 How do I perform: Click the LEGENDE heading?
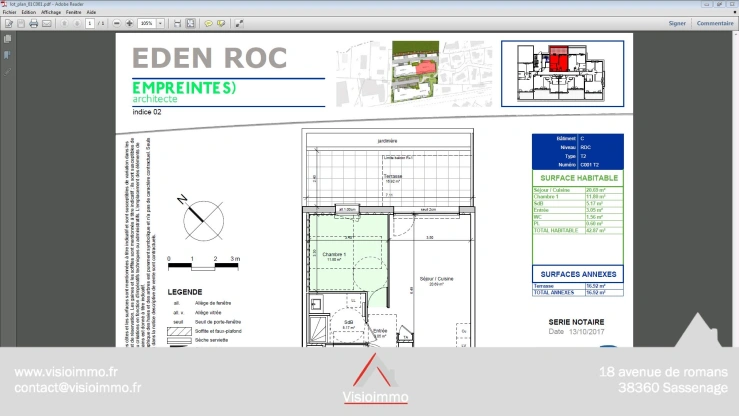pyautogui.click(x=185, y=292)
